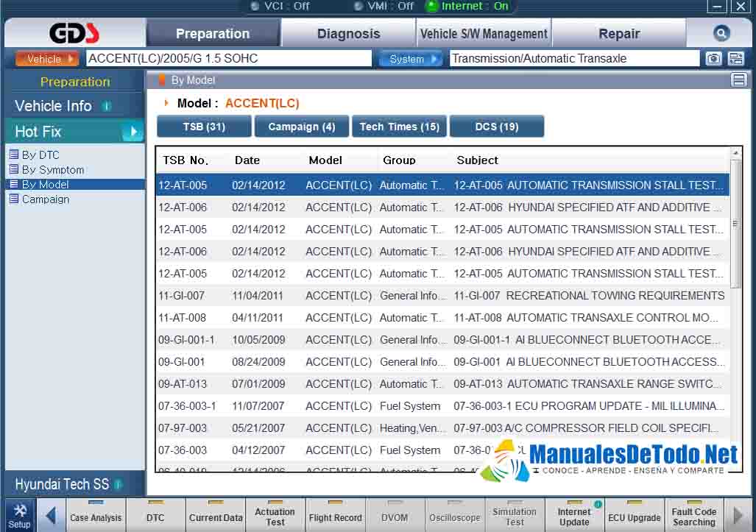
Task: Switch to the Preparation tab
Action: pyautogui.click(x=213, y=33)
